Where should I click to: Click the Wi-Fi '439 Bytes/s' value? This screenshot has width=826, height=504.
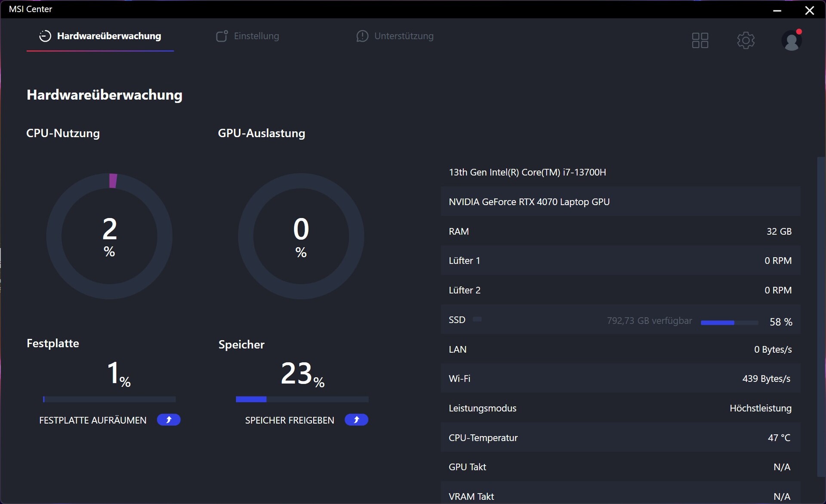(x=766, y=379)
